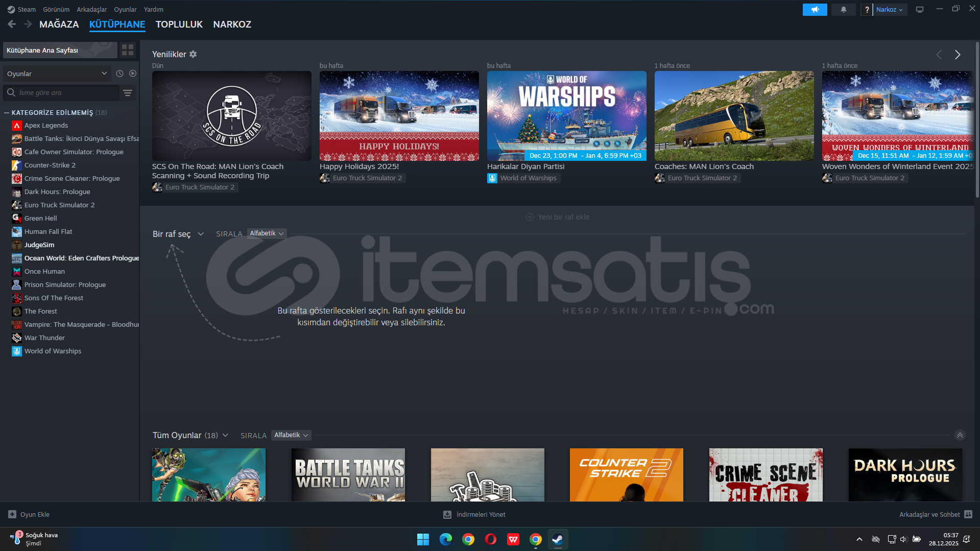980x551 pixels.
Task: Select Euro Truck Simulator 2 in sidebar
Action: click(59, 205)
